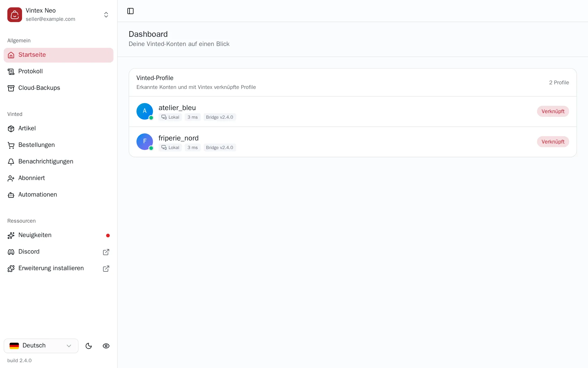This screenshot has width=588, height=368.
Task: Click the Benachrichtigungen bell icon
Action: pyautogui.click(x=11, y=162)
